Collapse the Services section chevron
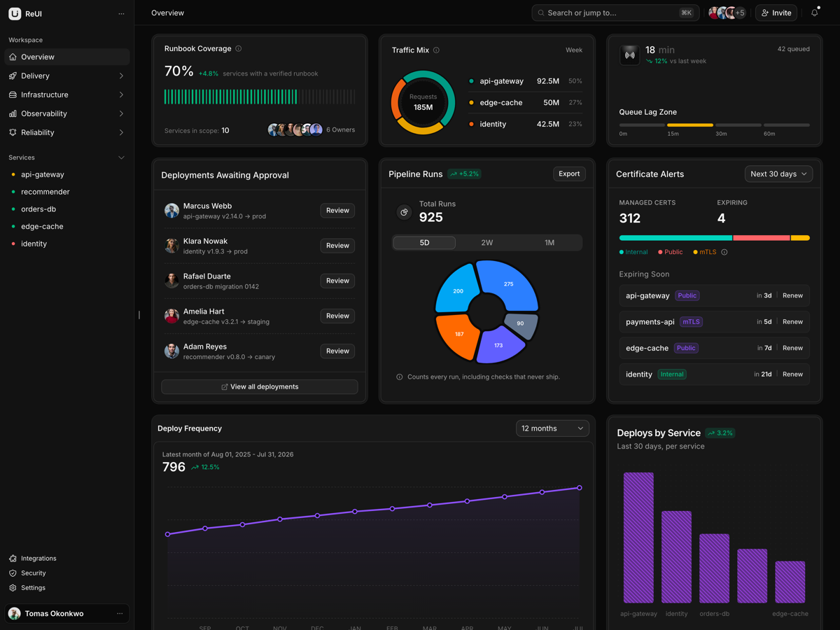The width and height of the screenshot is (840, 630). tap(121, 157)
